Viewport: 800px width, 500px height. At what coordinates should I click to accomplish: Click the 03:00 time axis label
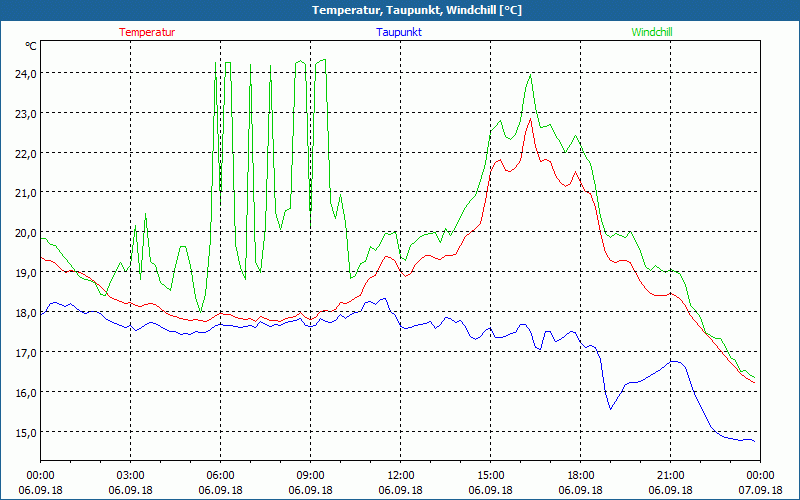click(130, 475)
